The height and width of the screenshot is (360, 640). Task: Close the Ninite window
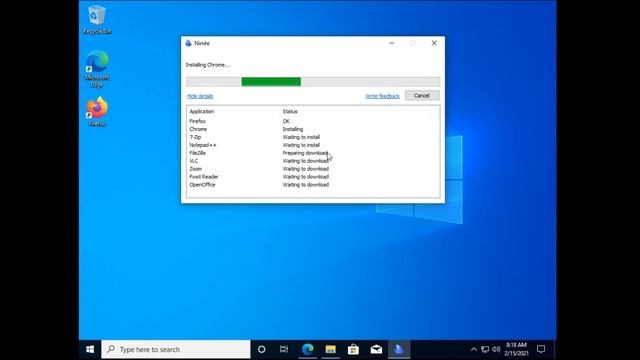[x=434, y=43]
